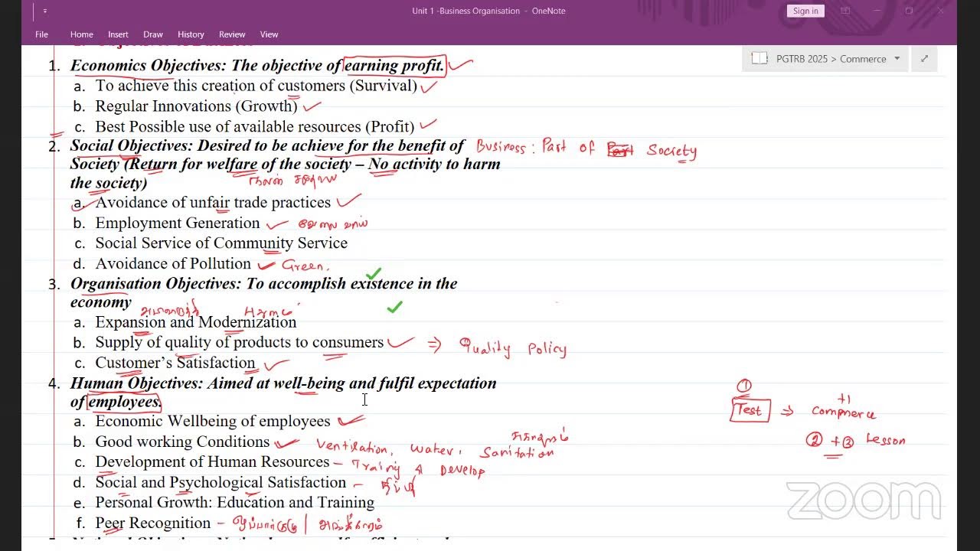The width and height of the screenshot is (980, 551).
Task: Click the boxed word 'employees.'
Action: click(124, 402)
